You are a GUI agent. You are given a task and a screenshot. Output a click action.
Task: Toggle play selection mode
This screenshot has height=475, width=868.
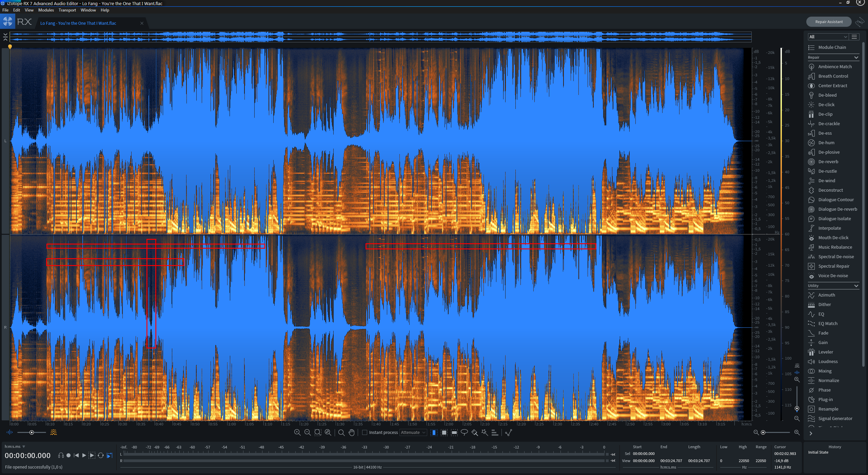pos(92,455)
